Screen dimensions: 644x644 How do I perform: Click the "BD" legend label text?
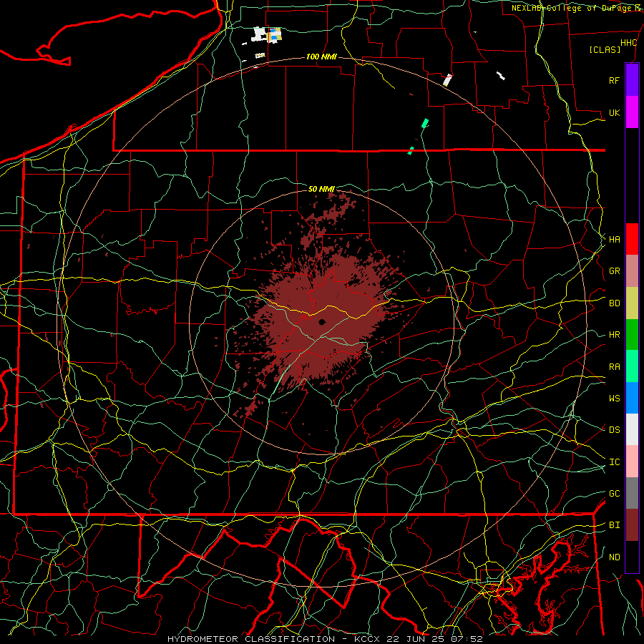pyautogui.click(x=614, y=303)
